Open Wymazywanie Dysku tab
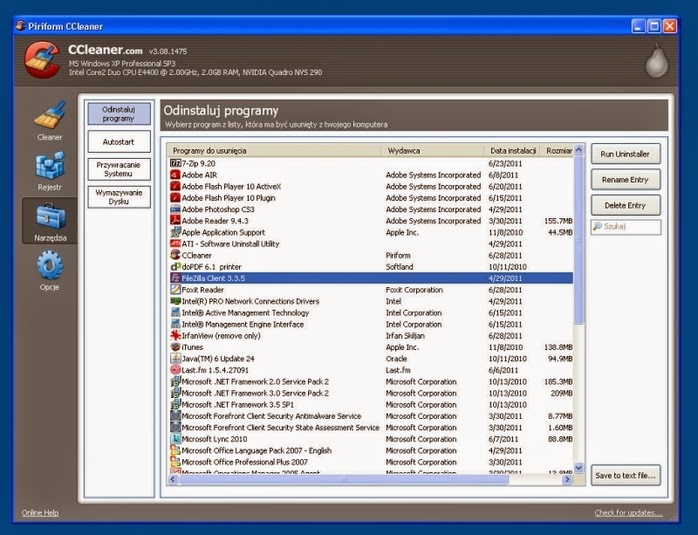This screenshot has width=698, height=535. 119,197
